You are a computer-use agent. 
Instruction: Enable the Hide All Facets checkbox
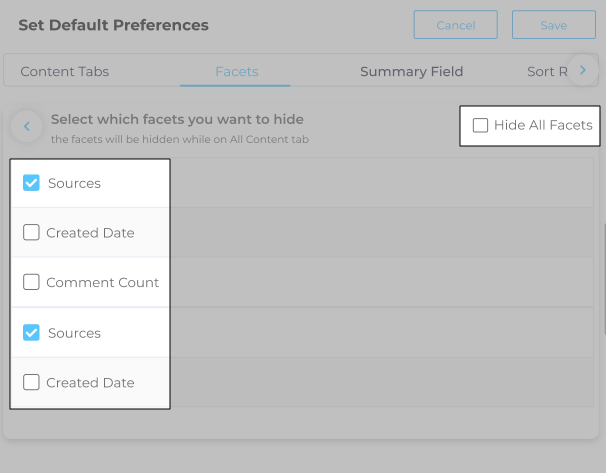click(x=480, y=126)
